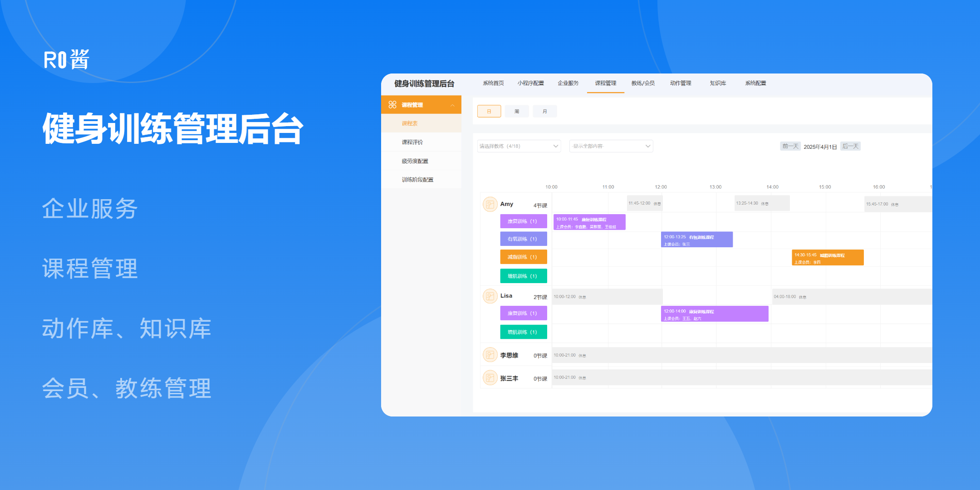Screen dimensions: 980x490
Task: Open the 知识库 top menu
Action: tap(718, 83)
